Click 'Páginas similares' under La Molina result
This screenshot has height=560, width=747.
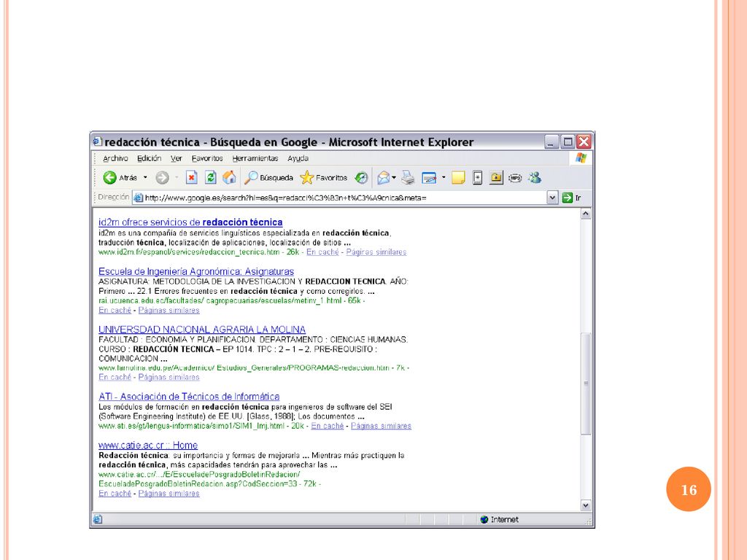tap(169, 377)
